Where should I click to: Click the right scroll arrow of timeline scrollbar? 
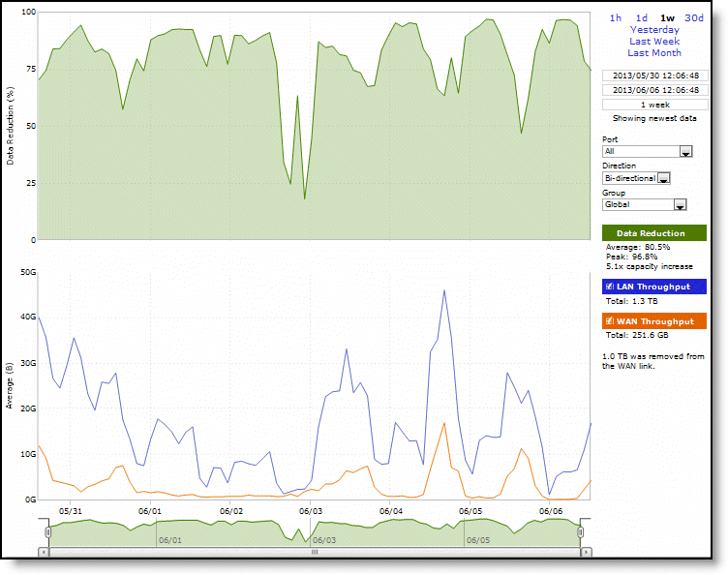pyautogui.click(x=583, y=552)
